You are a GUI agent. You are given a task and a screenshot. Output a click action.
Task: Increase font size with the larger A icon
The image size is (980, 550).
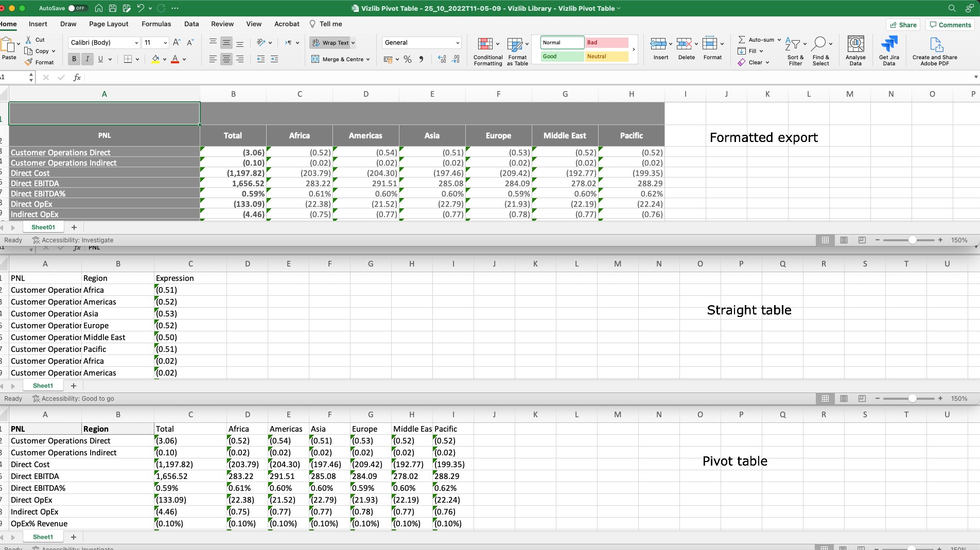point(177,43)
